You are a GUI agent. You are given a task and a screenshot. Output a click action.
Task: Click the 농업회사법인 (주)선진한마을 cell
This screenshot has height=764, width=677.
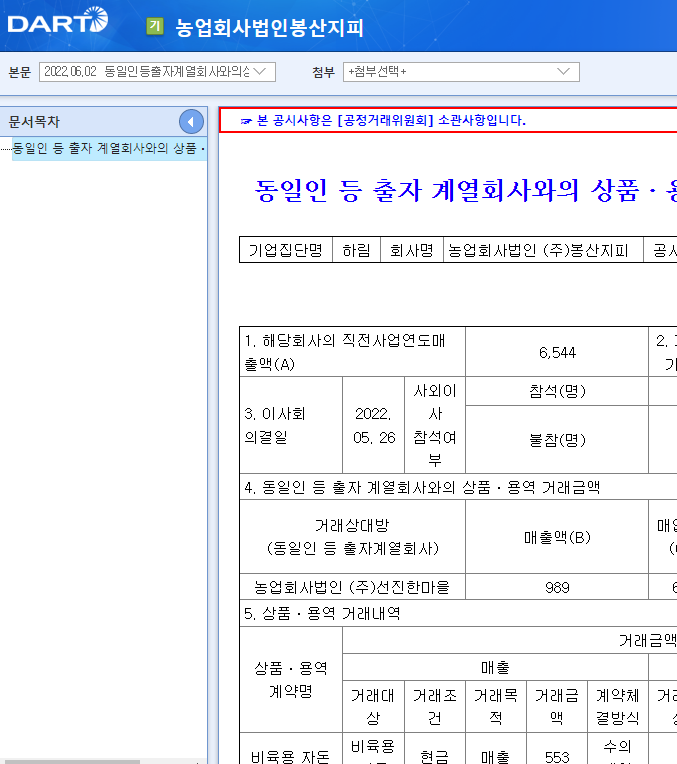pos(352,587)
